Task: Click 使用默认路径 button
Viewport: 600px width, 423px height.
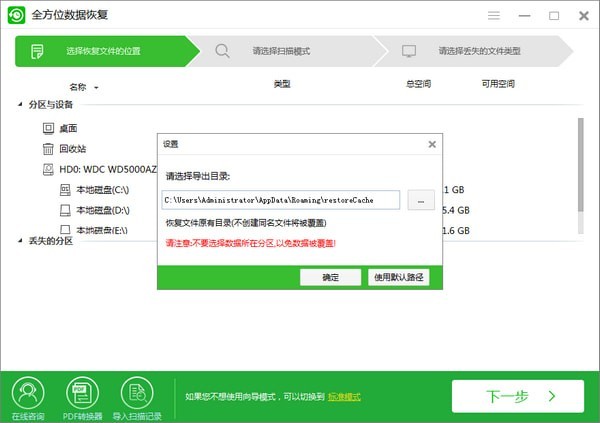Action: [398, 277]
